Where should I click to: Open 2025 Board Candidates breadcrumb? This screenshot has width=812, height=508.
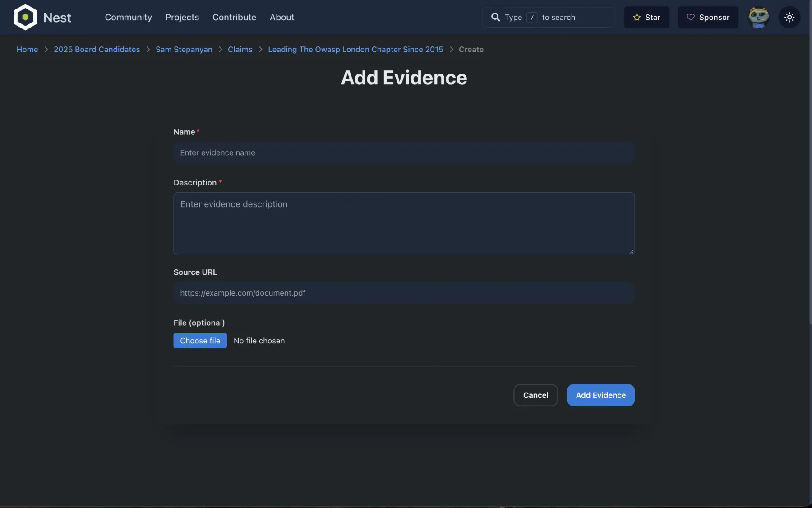pyautogui.click(x=97, y=49)
